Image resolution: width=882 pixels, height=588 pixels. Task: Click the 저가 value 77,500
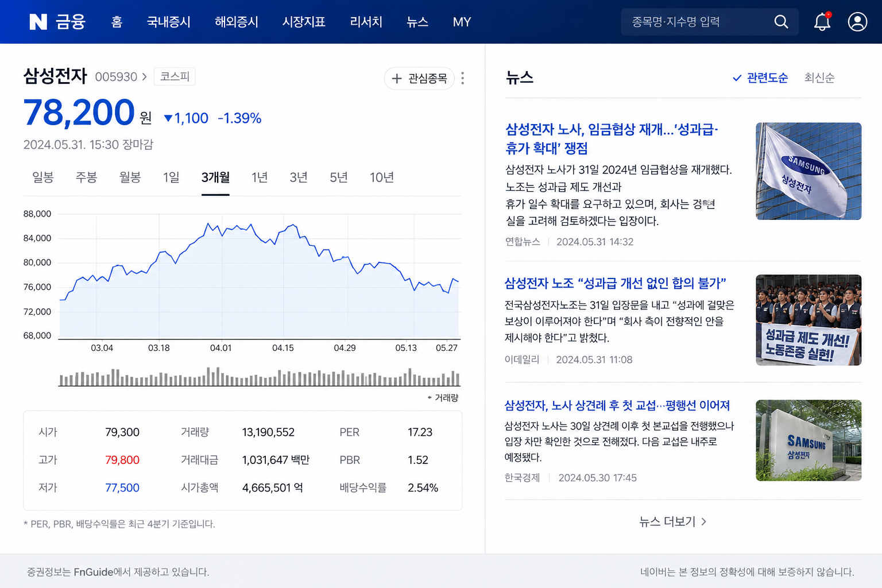coord(122,488)
